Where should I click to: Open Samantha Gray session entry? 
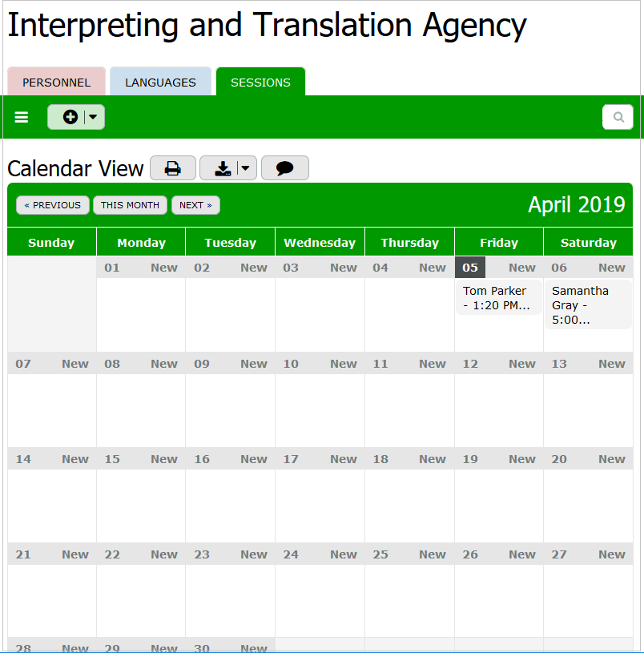tap(586, 304)
